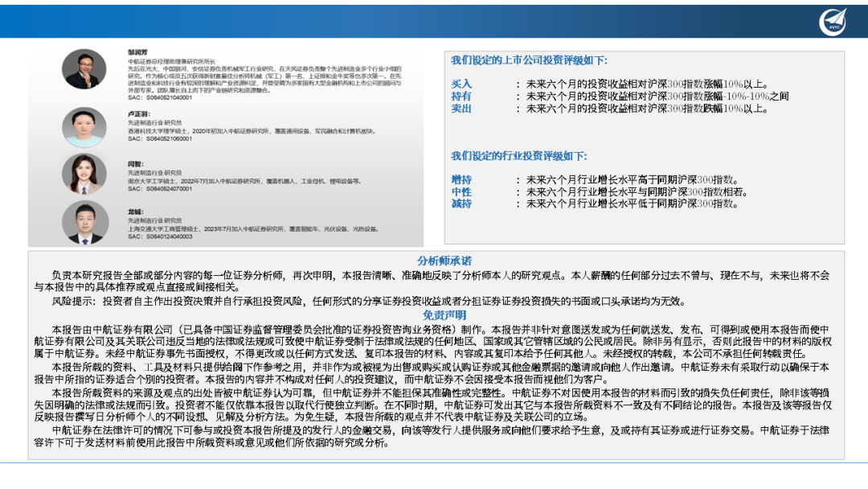Click the description ending 跌幅10%以上
Viewport: 868px width, 489px height.
648,109
